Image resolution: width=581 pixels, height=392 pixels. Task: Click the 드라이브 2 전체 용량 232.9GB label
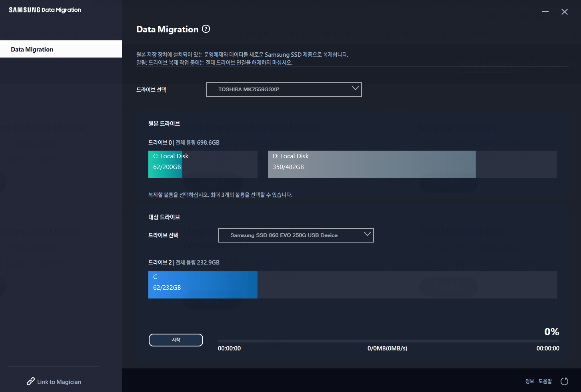click(x=184, y=263)
